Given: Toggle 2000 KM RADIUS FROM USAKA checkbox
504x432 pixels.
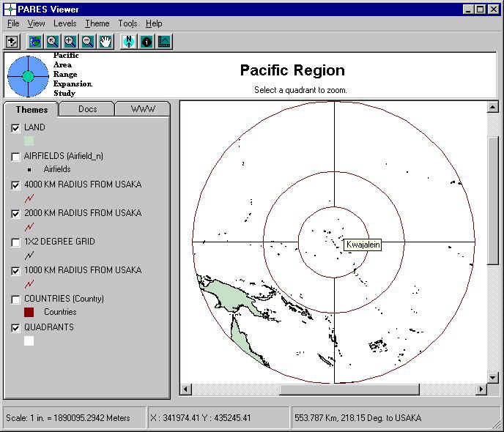Looking at the screenshot, I should coord(15,214).
